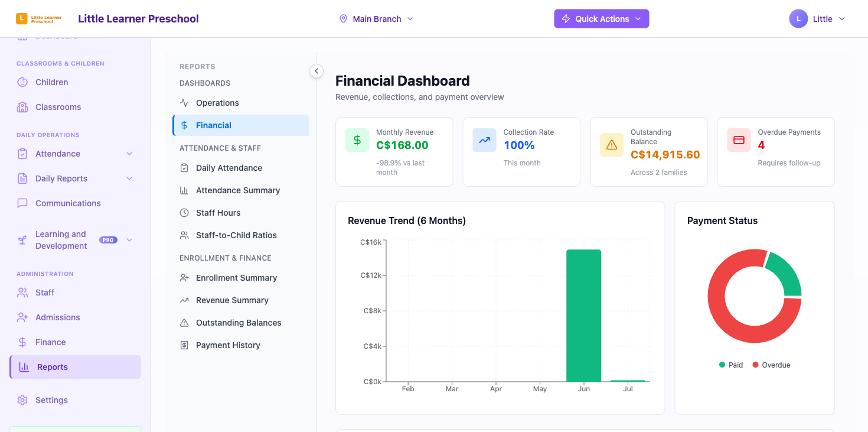Click the Staff-to-Child Ratios people icon
Screen dimensions: 868x432
tap(184, 235)
